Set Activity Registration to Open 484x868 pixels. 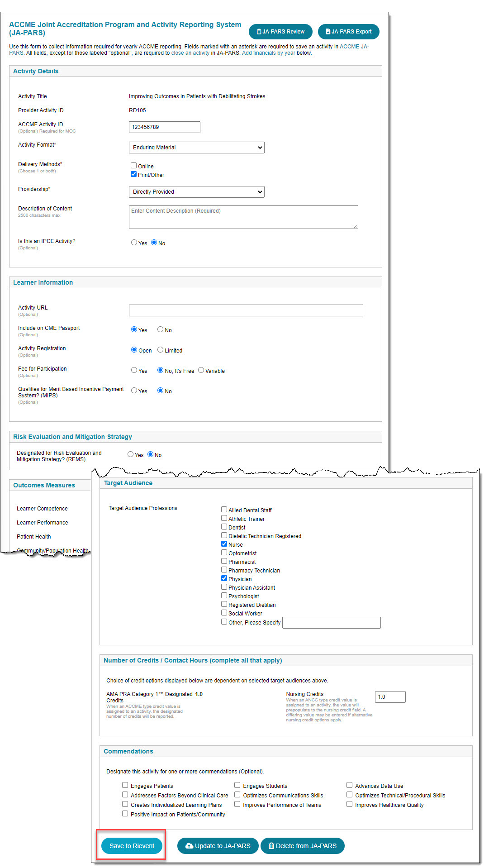tap(134, 350)
